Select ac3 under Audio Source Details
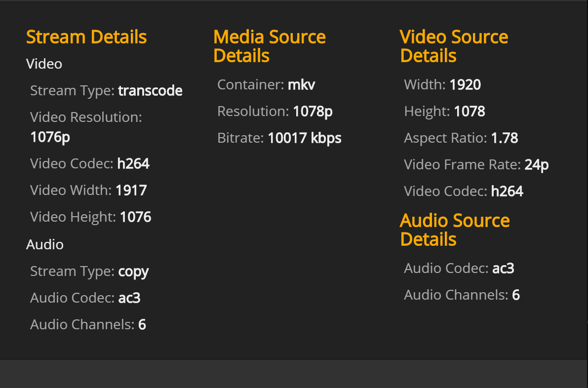Screen dimensions: 588x388 (504, 269)
